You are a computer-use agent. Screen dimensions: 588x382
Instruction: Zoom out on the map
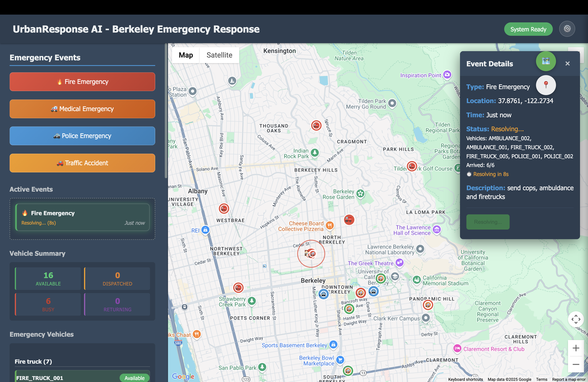576,364
